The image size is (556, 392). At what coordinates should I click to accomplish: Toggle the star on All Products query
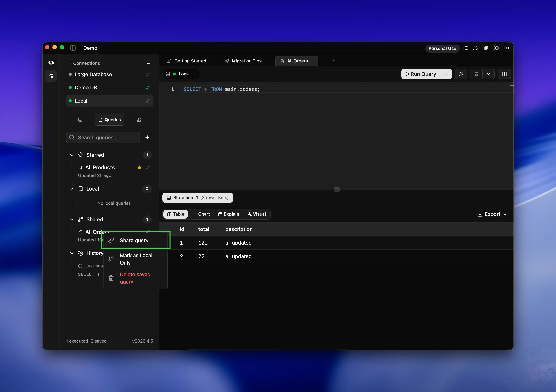click(139, 167)
